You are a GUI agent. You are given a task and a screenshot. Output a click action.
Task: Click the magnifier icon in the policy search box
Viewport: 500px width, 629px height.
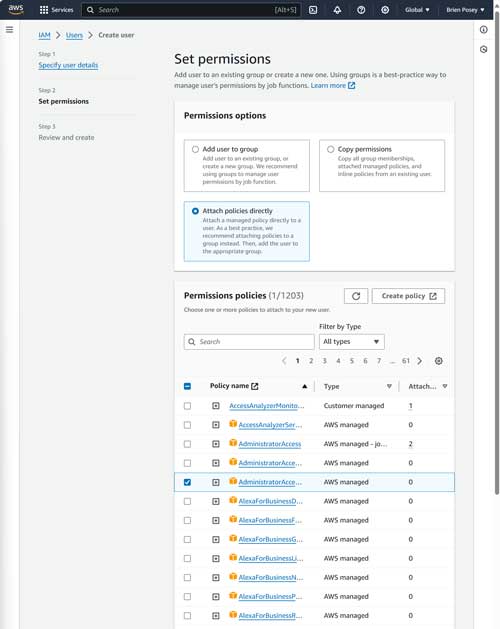(192, 342)
